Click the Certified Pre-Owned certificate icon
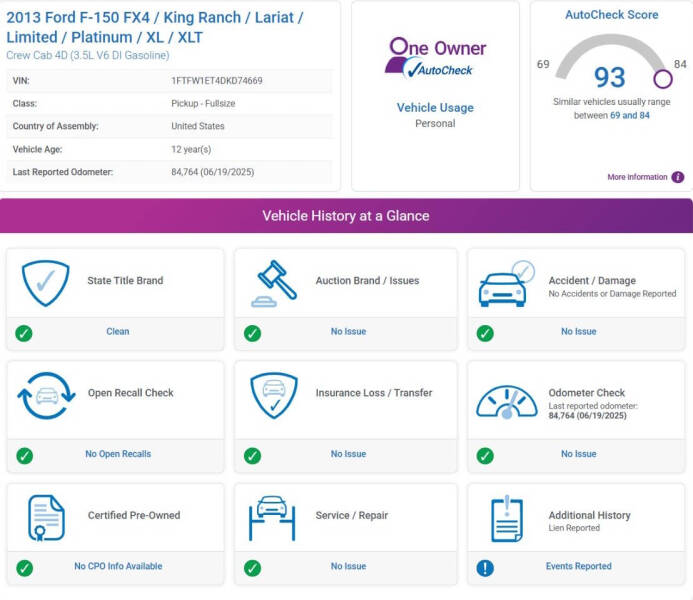The height and width of the screenshot is (600, 693). (46, 516)
